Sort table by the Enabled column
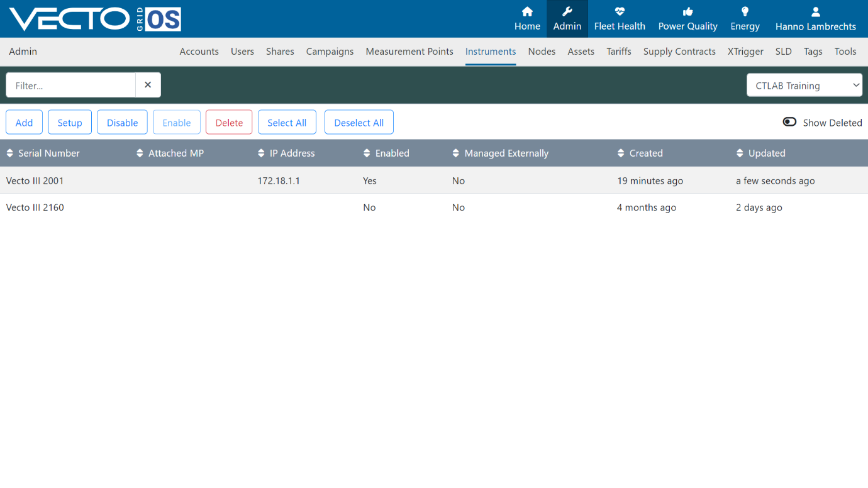This screenshot has height=488, width=868. point(386,153)
